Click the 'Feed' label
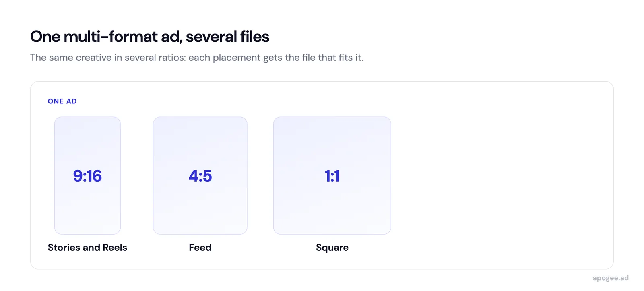This screenshot has width=644, height=291. click(200, 248)
